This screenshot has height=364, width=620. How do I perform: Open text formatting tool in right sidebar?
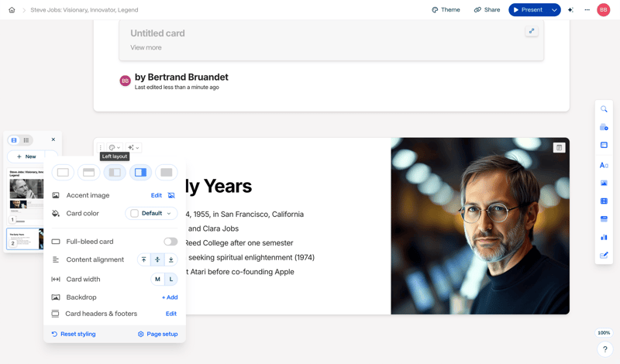tap(604, 165)
